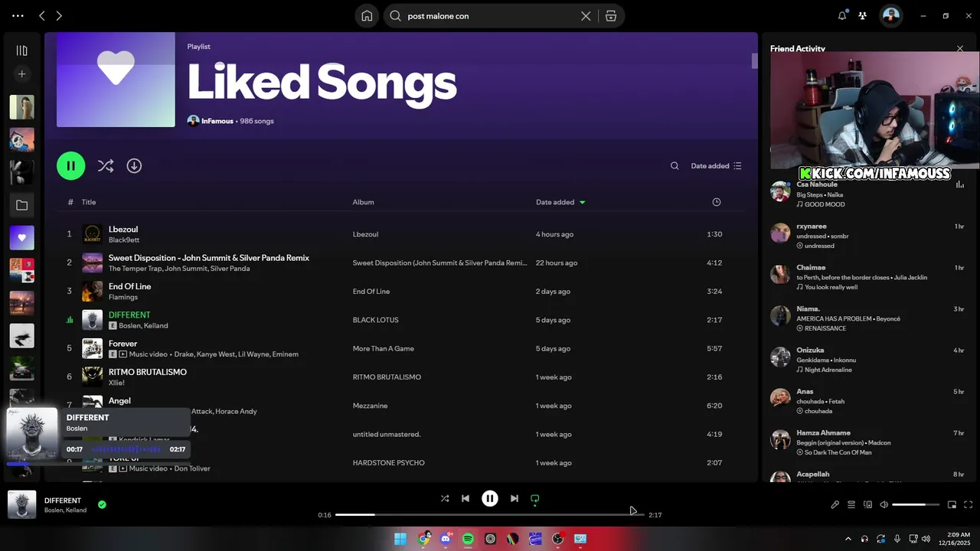Open the Windows Start button

[x=400, y=539]
